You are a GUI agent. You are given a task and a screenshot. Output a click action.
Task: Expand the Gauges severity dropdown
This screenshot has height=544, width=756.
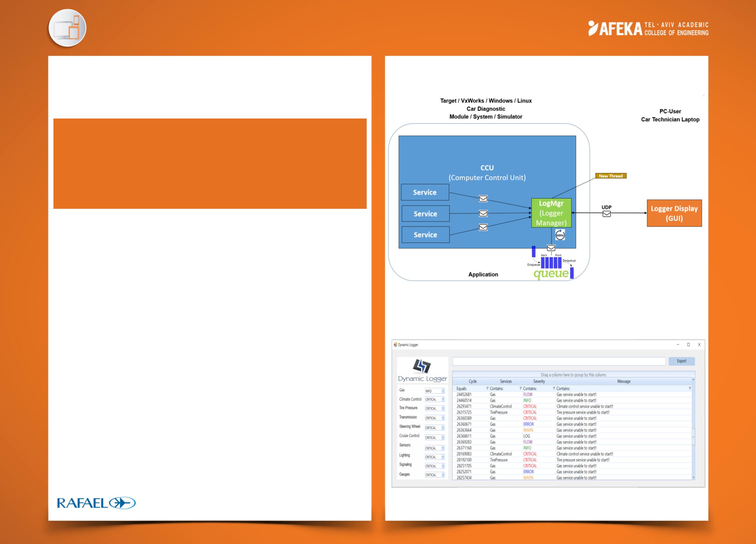click(443, 475)
